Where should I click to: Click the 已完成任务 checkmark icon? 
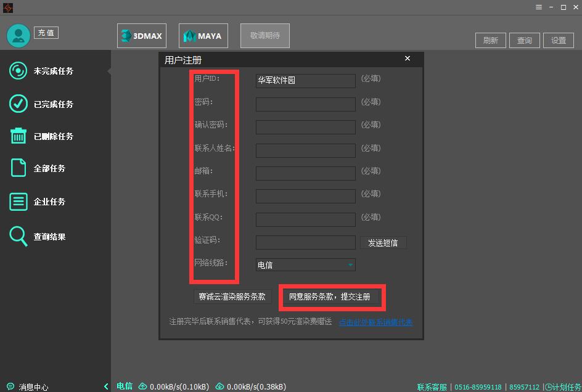pyautogui.click(x=18, y=104)
